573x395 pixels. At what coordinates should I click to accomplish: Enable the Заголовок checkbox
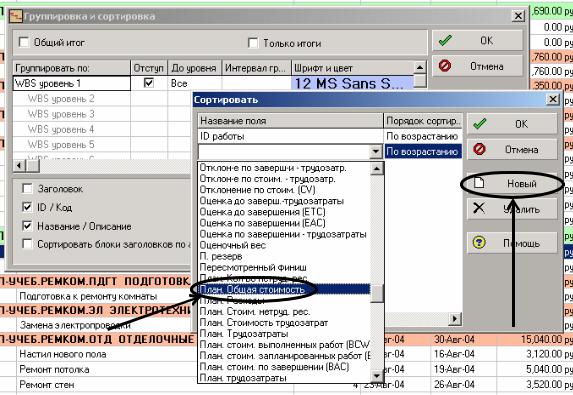coord(27,189)
